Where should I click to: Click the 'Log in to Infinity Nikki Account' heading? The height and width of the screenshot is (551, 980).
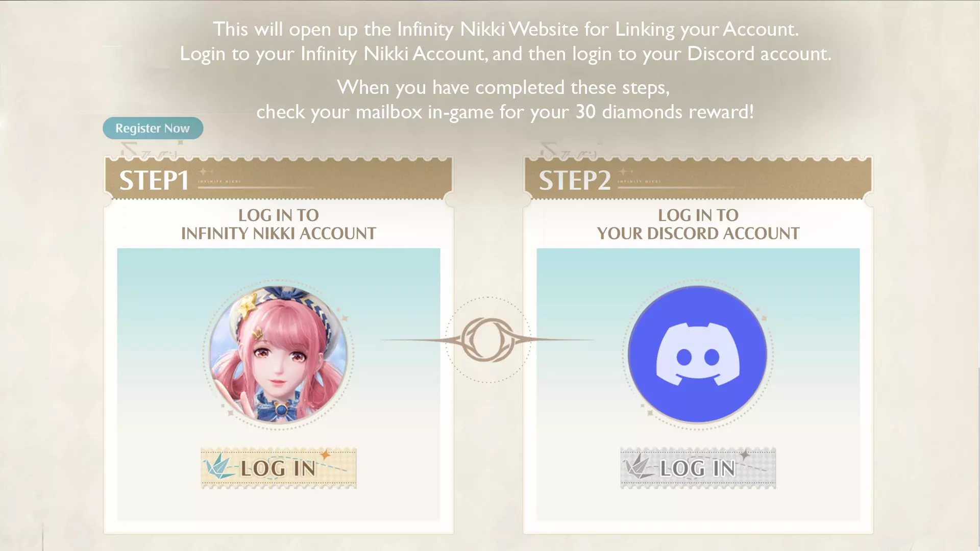tap(279, 224)
